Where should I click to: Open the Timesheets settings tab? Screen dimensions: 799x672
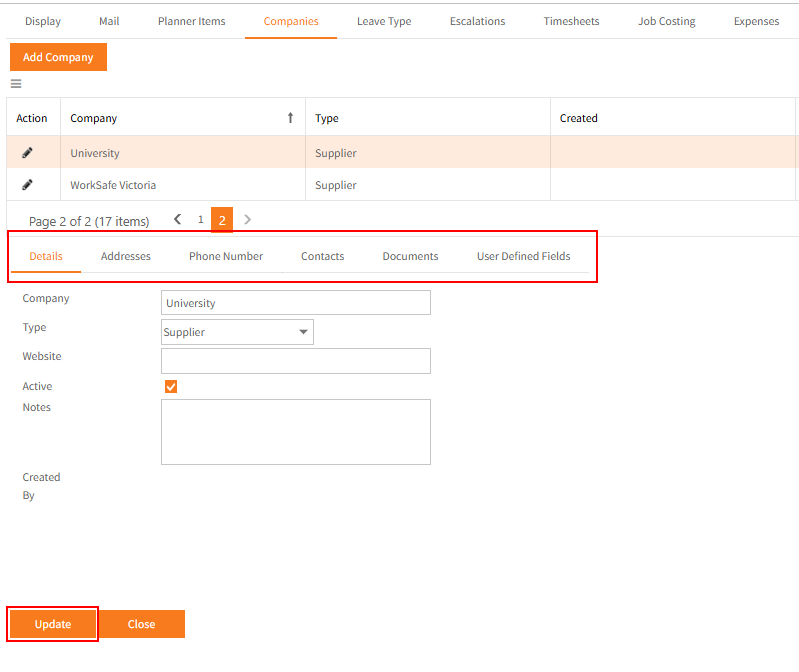(x=572, y=21)
